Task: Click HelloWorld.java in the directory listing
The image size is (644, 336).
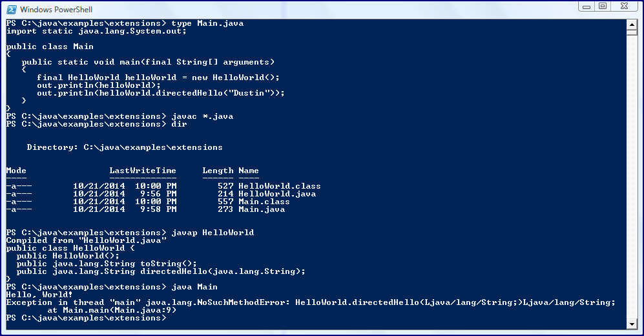Action: point(276,194)
